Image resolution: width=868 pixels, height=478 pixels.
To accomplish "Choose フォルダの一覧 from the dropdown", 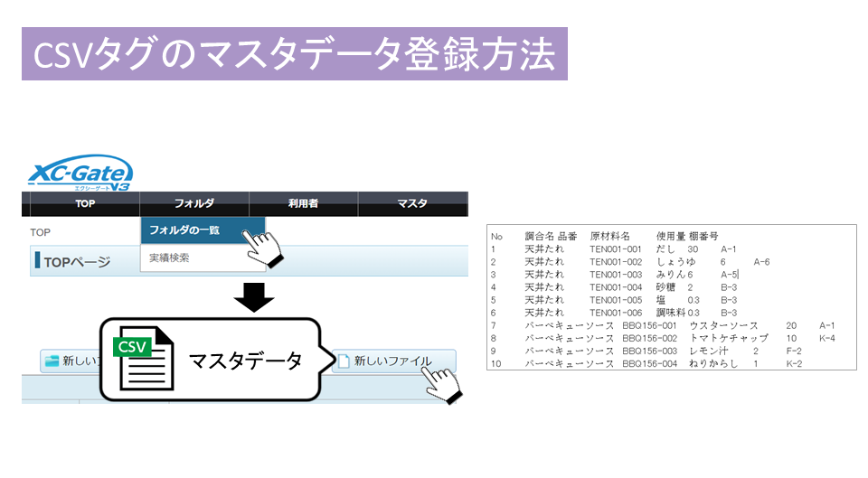I will (184, 230).
